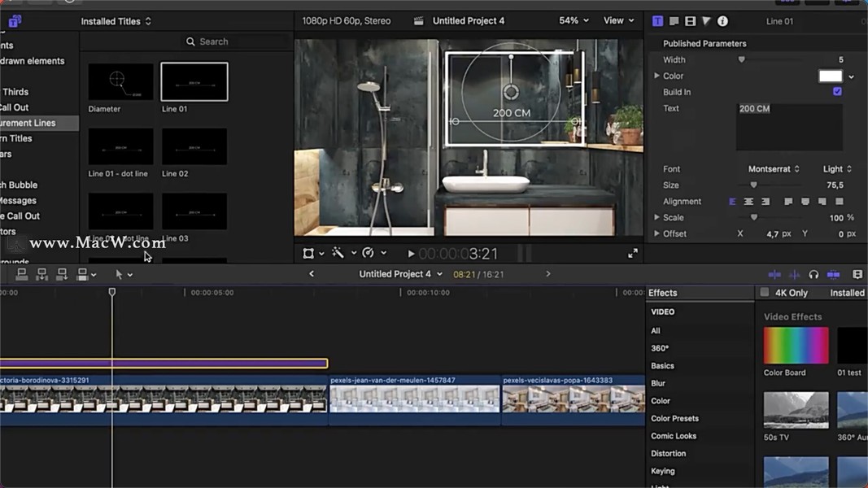The height and width of the screenshot is (488, 868).
Task: Select the Basics effects category
Action: click(x=662, y=366)
